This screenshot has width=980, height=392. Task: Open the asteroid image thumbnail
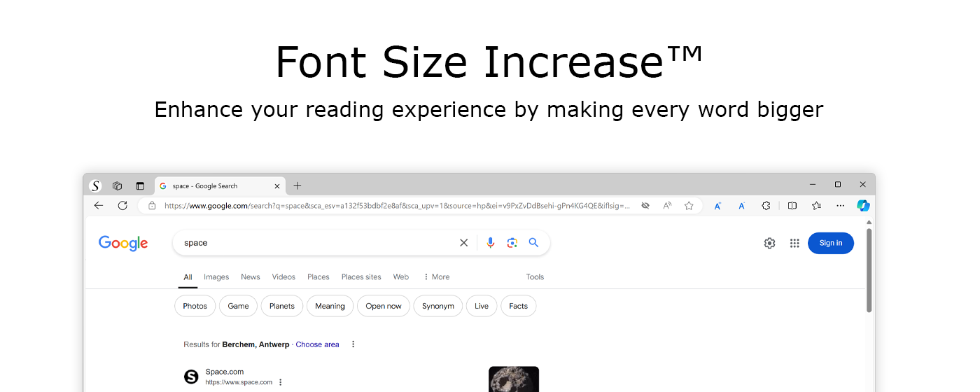coord(514,379)
